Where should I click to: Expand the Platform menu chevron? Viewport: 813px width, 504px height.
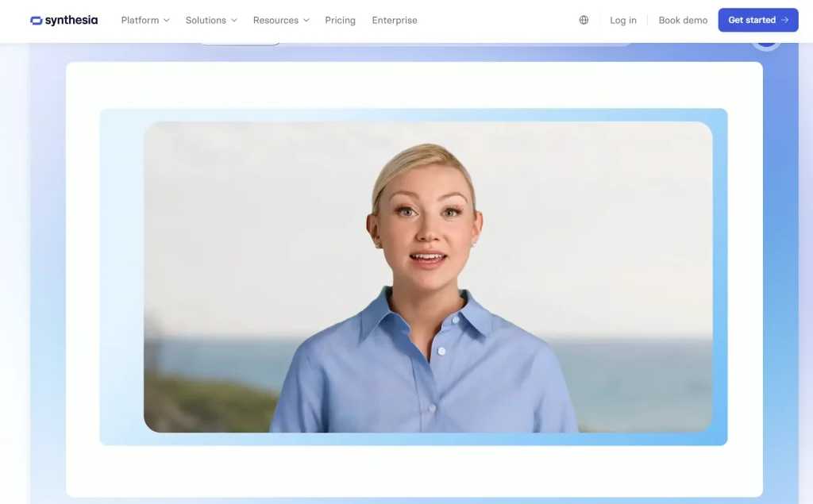[166, 21]
